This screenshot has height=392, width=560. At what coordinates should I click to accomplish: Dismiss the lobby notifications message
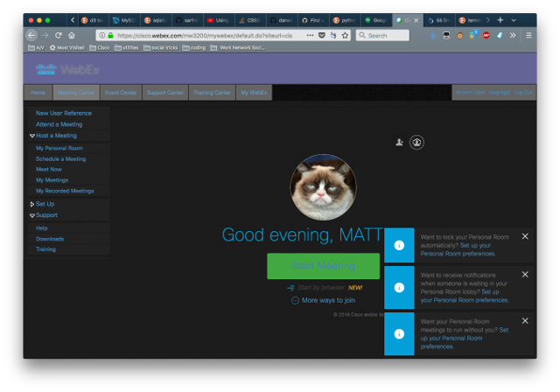(x=525, y=275)
